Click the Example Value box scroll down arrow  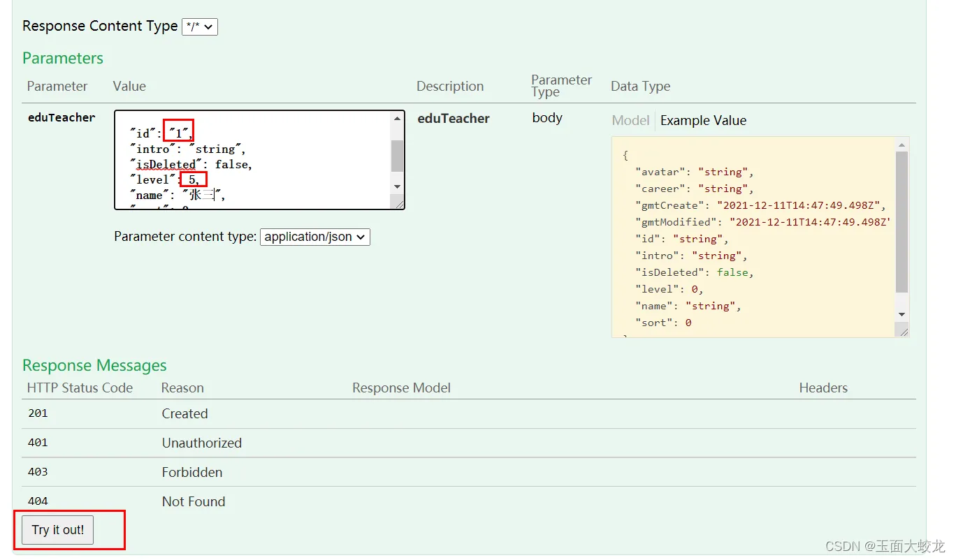click(x=902, y=315)
